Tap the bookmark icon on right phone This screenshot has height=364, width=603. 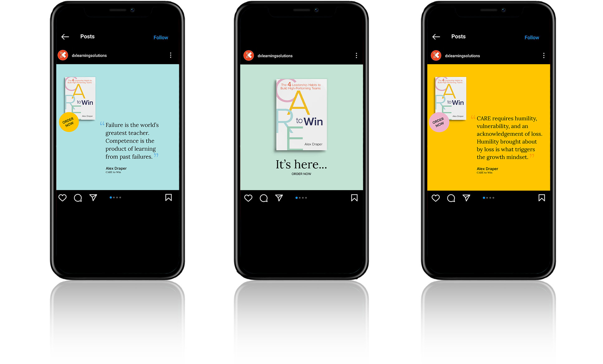542,198
